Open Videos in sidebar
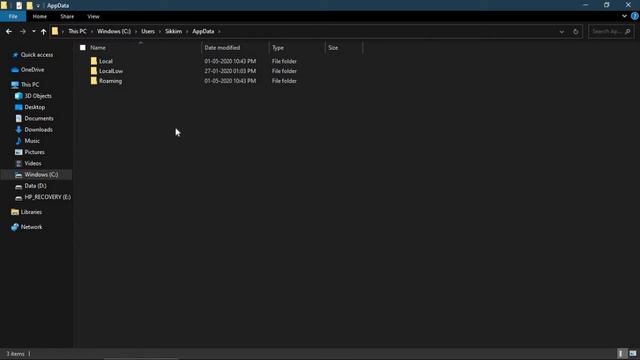This screenshot has height=360, width=640. click(x=33, y=163)
